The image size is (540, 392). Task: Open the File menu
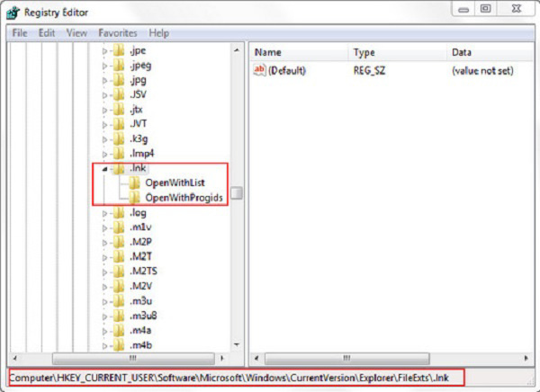pos(22,33)
